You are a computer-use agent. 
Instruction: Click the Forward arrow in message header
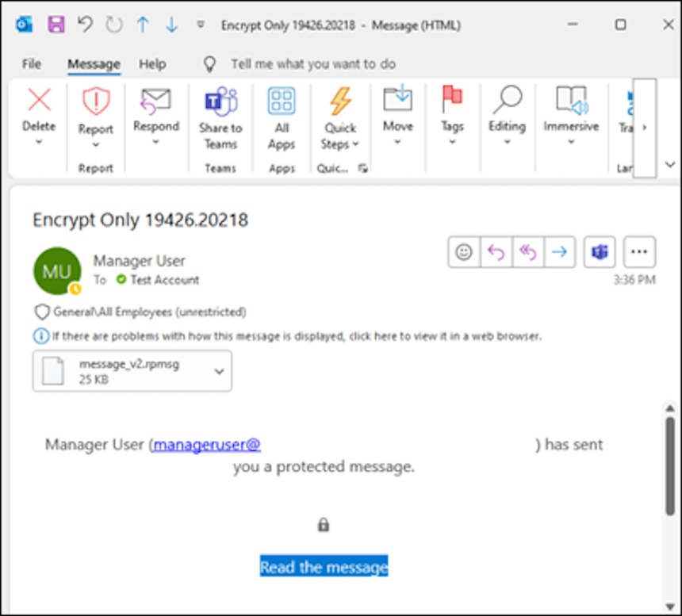[560, 252]
